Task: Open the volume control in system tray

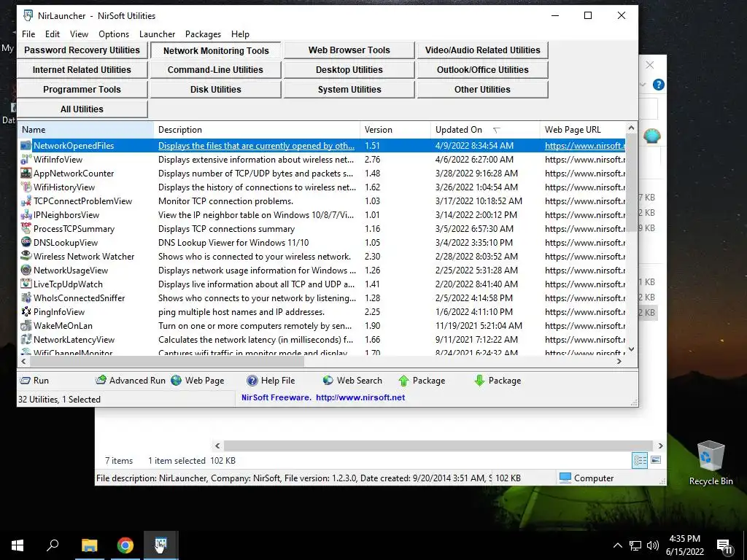Action: click(x=653, y=545)
